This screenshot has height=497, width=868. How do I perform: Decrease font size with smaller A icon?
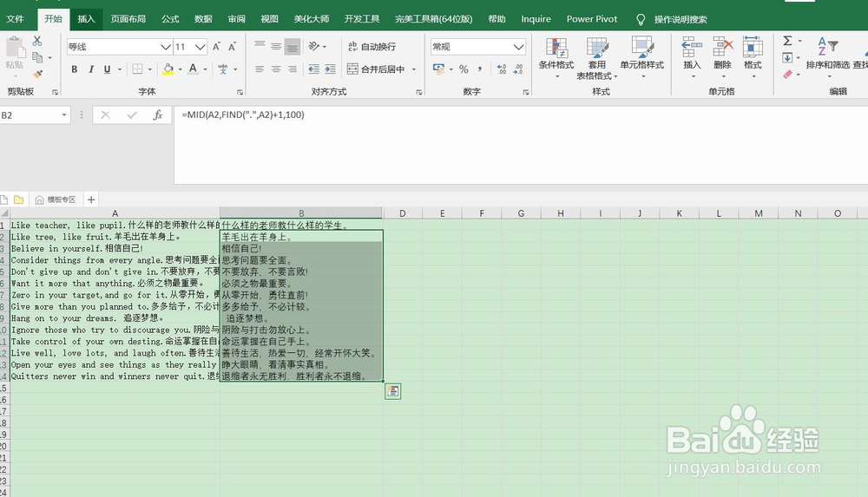[x=232, y=47]
